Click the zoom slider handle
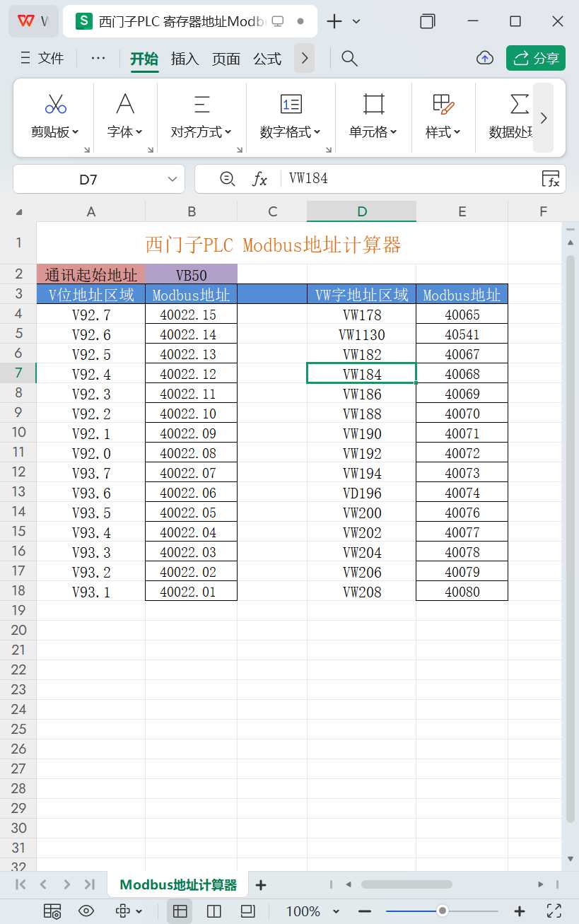The image size is (579, 924). [x=442, y=911]
